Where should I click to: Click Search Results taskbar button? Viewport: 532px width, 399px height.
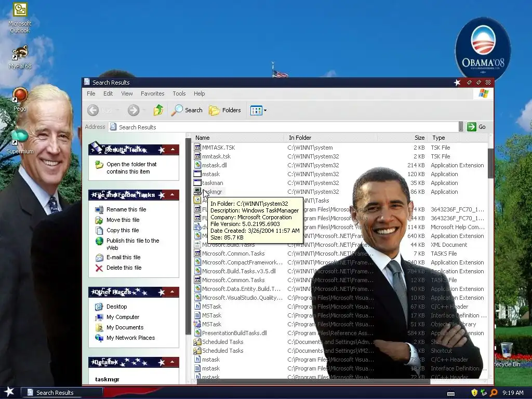tap(62, 393)
